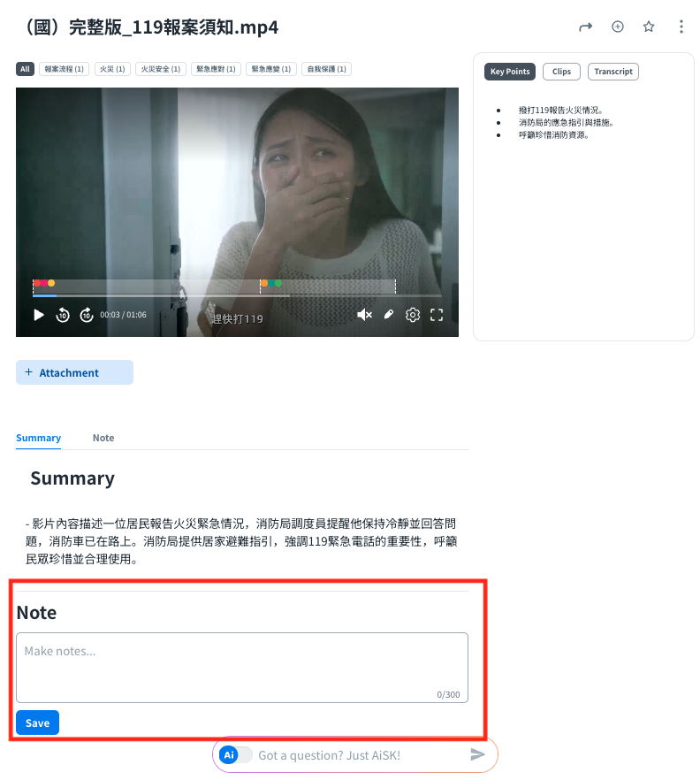Unmute the video audio
This screenshot has height=780, width=700.
364,315
